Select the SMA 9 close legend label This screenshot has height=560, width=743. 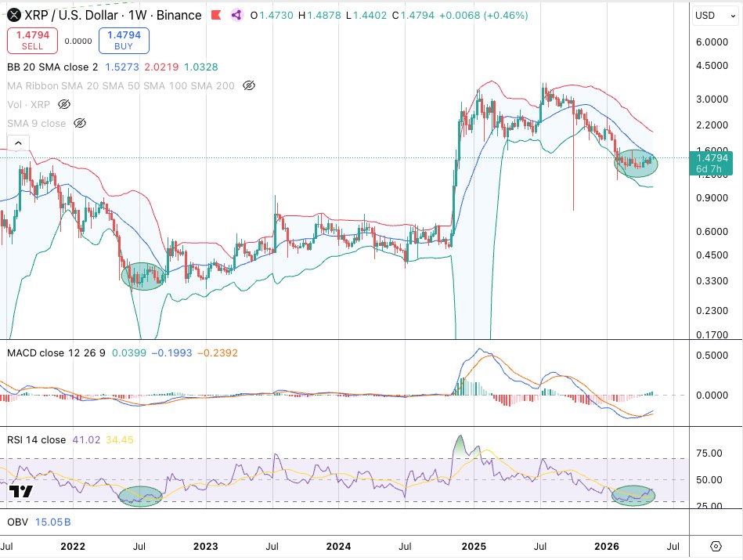37,123
